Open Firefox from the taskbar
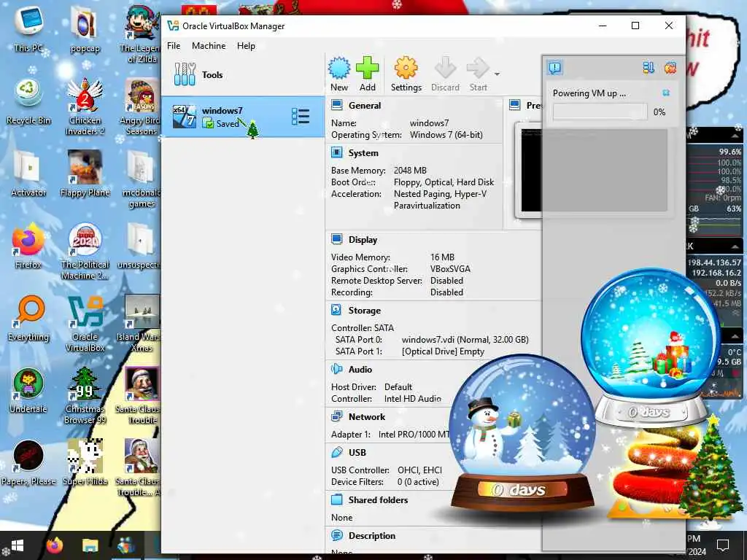The height and width of the screenshot is (560, 747). coord(55,545)
